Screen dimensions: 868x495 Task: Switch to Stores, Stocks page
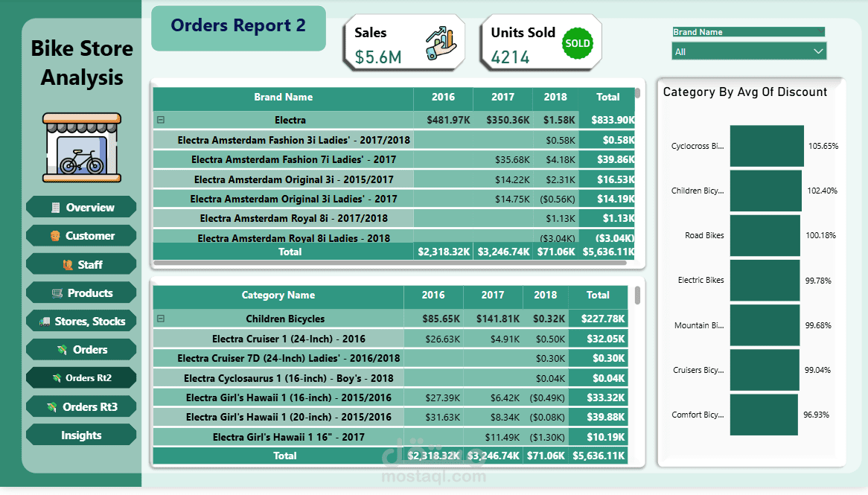click(x=81, y=321)
